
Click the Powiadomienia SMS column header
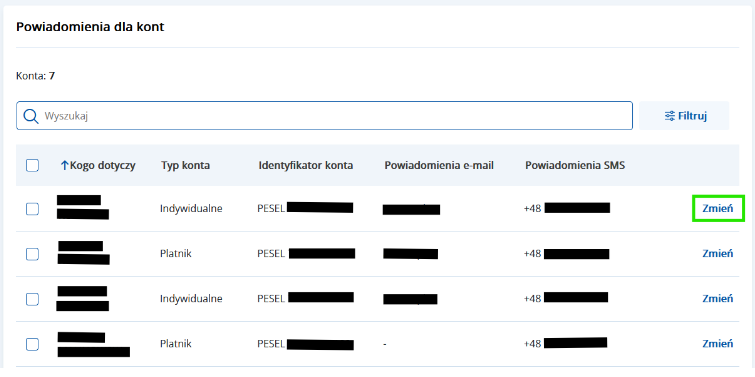[575, 166]
